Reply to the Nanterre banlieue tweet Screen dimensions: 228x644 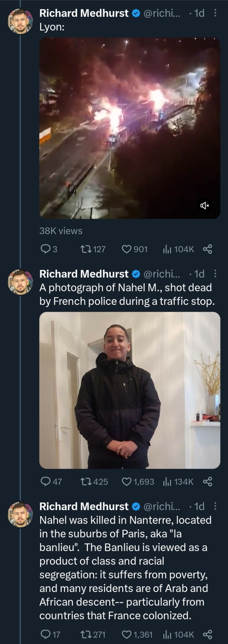pos(45,635)
